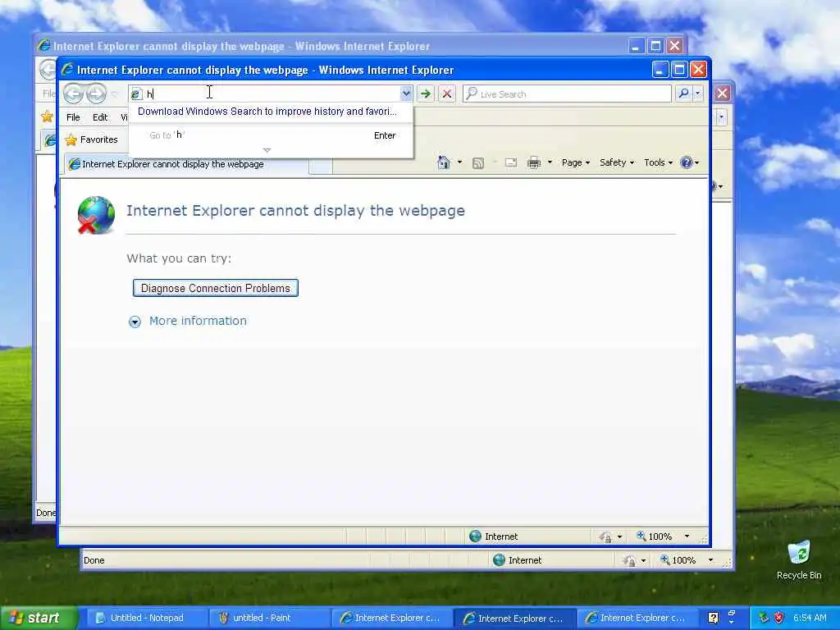Click the Start button

pos(38,618)
